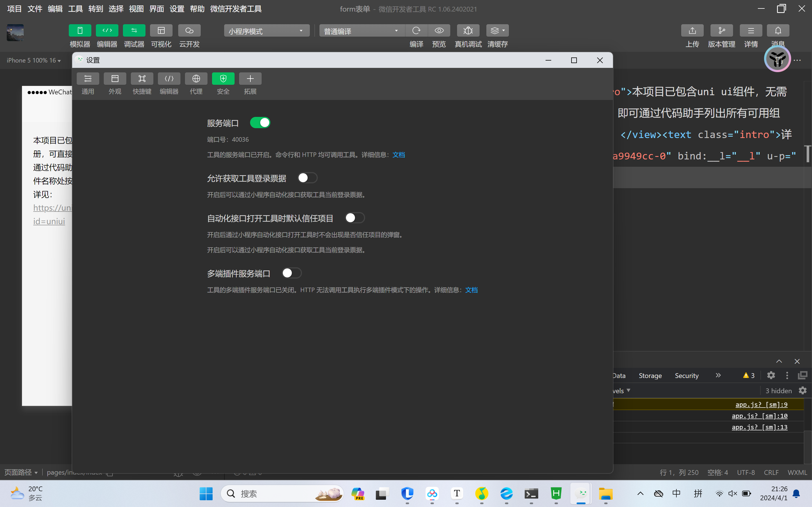Open the 快捷键 settings icon
The height and width of the screenshot is (507, 812).
pyautogui.click(x=142, y=79)
